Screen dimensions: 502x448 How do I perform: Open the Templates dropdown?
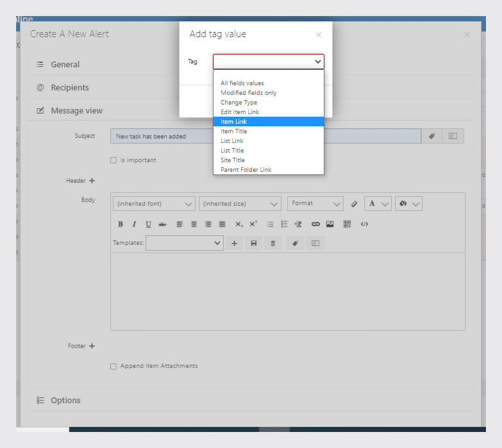[185, 243]
